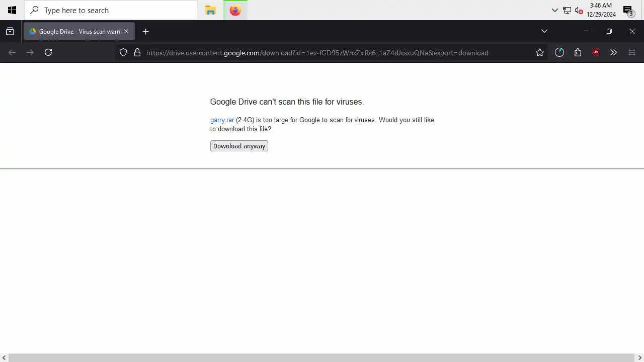This screenshot has height=362, width=644.
Task: Click horizontal scrollbar right arrow
Action: [x=640, y=358]
